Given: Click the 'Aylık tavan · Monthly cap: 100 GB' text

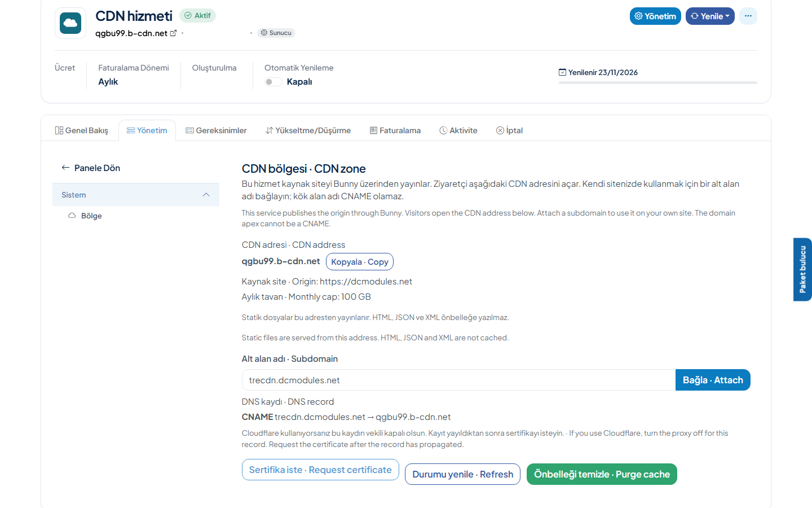Looking at the screenshot, I should [306, 296].
